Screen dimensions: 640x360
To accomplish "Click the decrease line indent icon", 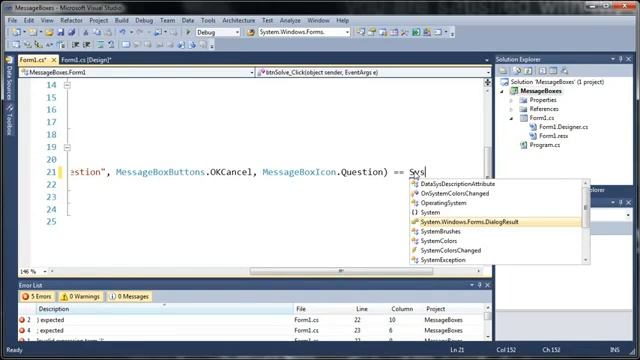I will [x=76, y=44].
